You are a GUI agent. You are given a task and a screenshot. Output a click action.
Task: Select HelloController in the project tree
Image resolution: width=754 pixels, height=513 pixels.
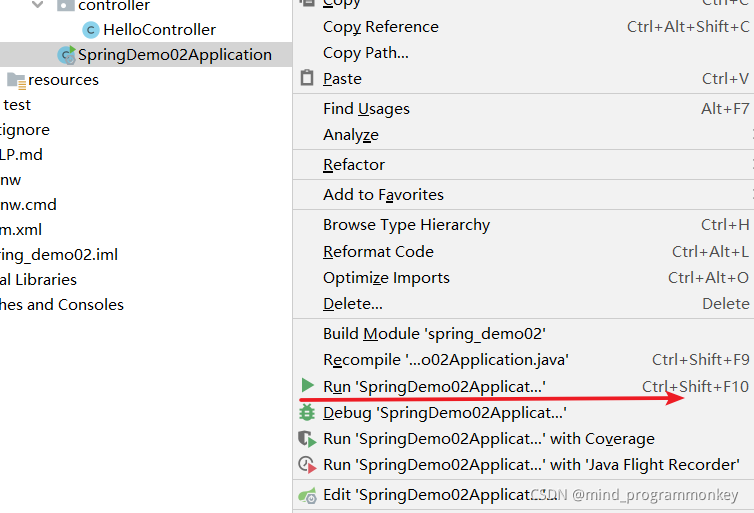click(159, 30)
